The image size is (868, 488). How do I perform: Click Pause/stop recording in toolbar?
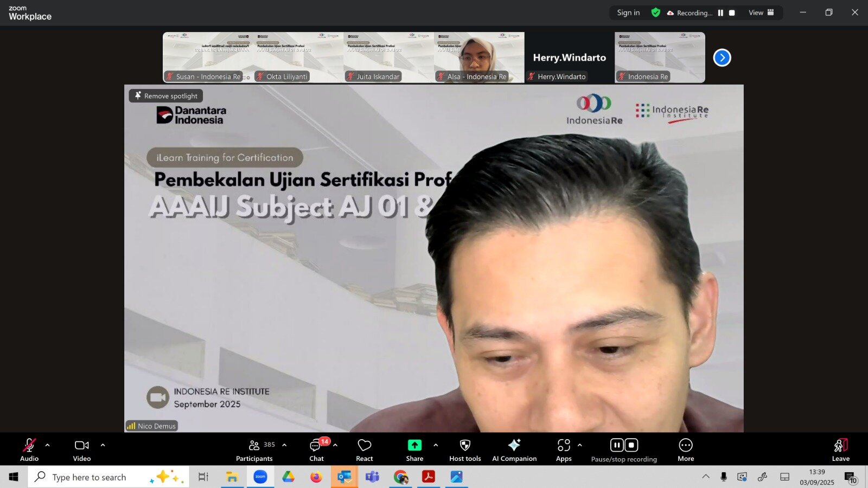[x=624, y=450]
